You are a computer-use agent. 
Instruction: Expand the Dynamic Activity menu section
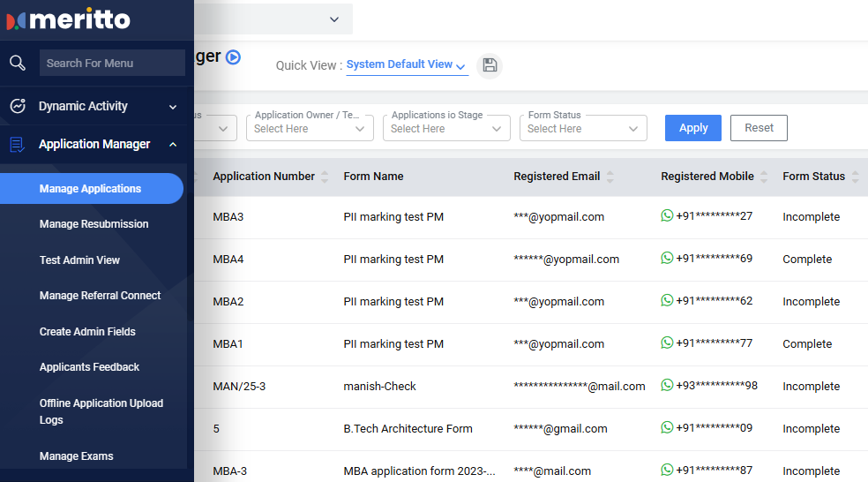173,107
